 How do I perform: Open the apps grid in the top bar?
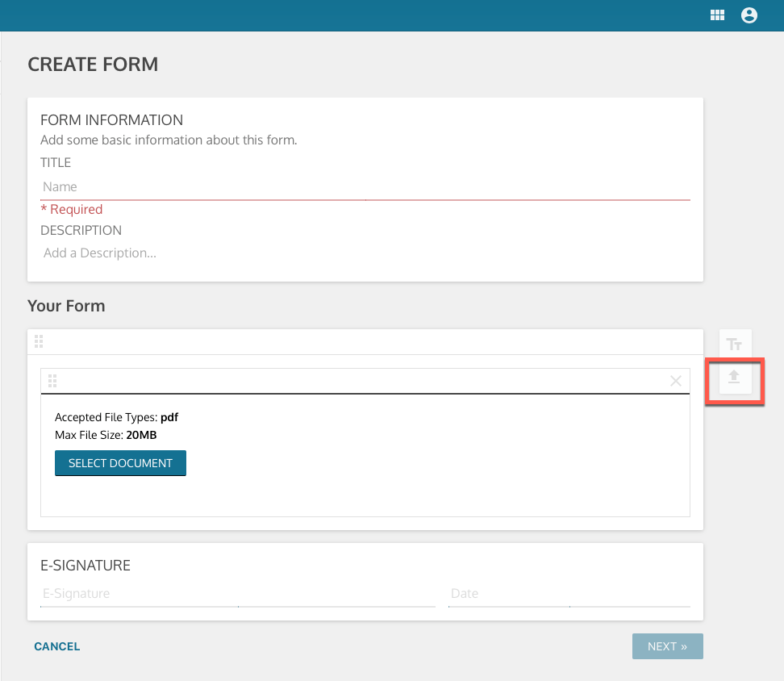click(x=717, y=15)
